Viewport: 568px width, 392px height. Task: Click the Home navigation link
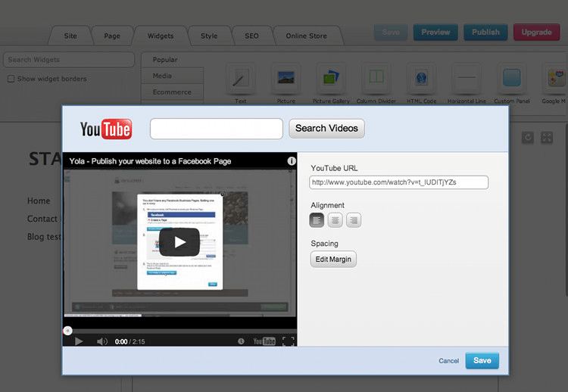click(39, 201)
